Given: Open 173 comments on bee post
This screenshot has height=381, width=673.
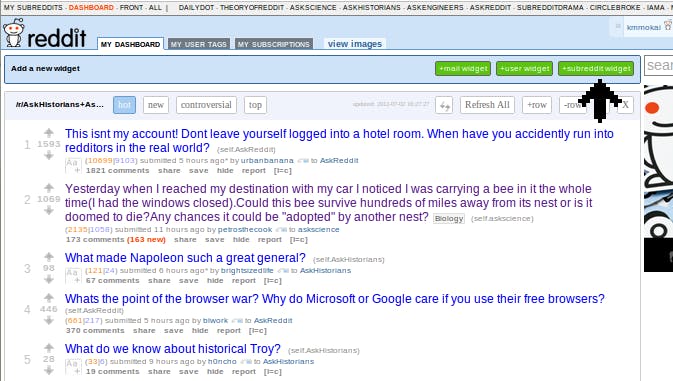Looking at the screenshot, I should 95,240.
